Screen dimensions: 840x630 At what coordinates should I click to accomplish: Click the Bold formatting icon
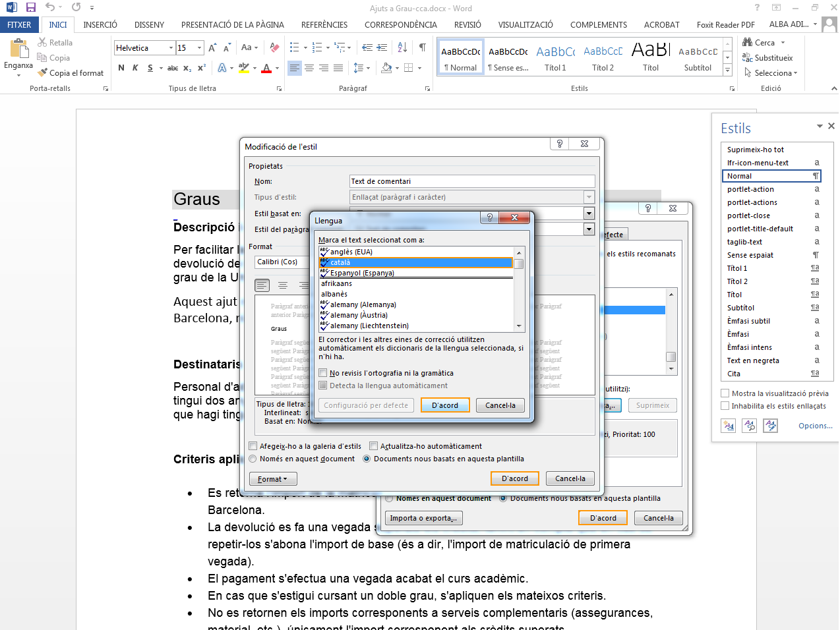(121, 68)
